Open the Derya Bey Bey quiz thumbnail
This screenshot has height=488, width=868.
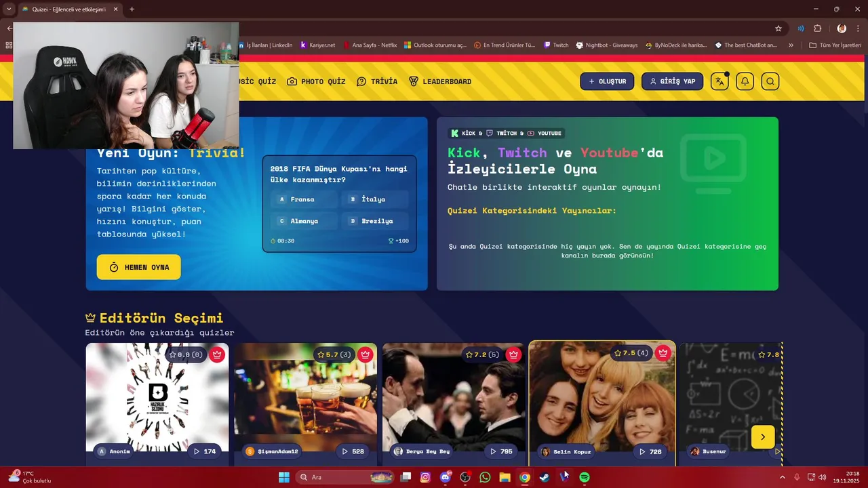click(x=453, y=397)
